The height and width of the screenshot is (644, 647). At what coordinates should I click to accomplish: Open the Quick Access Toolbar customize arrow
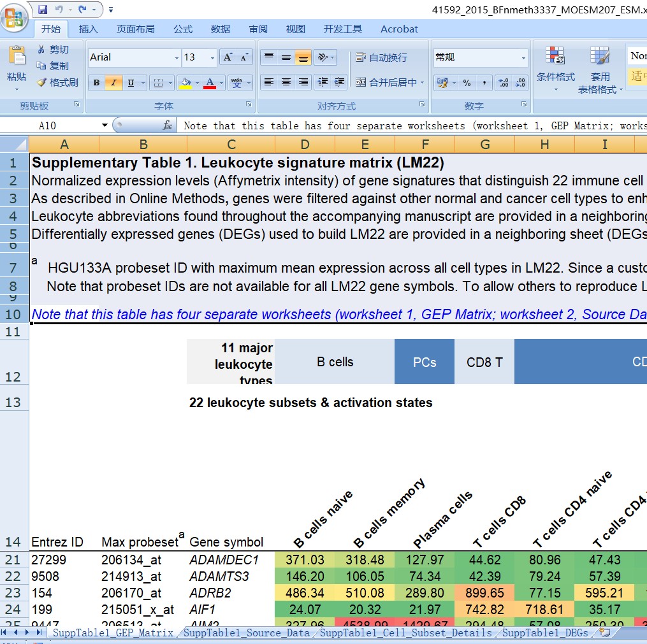(x=110, y=10)
